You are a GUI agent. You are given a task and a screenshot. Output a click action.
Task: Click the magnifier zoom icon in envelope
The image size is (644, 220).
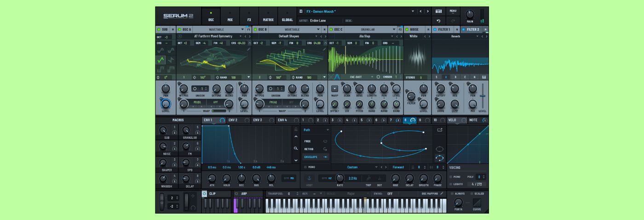click(296, 148)
